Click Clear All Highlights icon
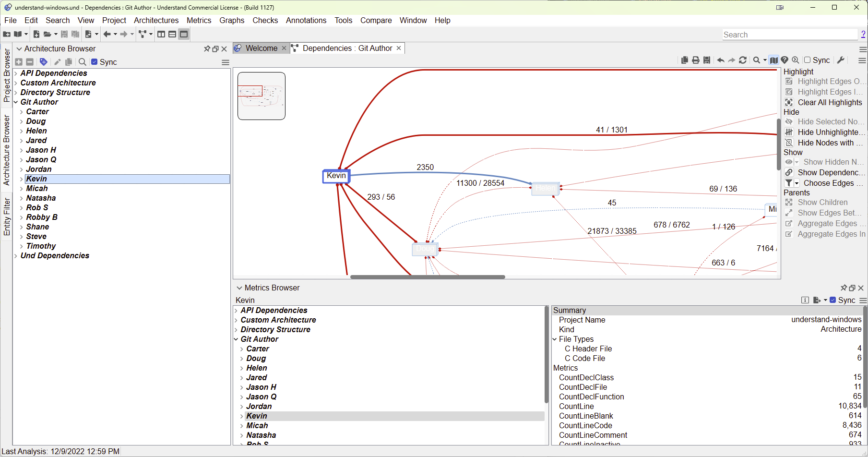Viewport: 868px width, 457px height. [789, 102]
